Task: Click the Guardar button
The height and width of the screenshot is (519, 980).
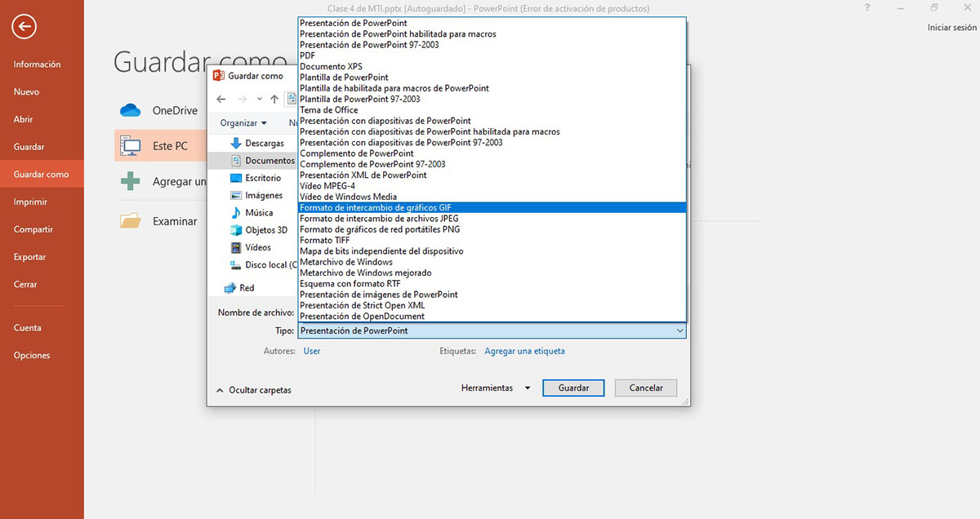Action: click(x=573, y=388)
